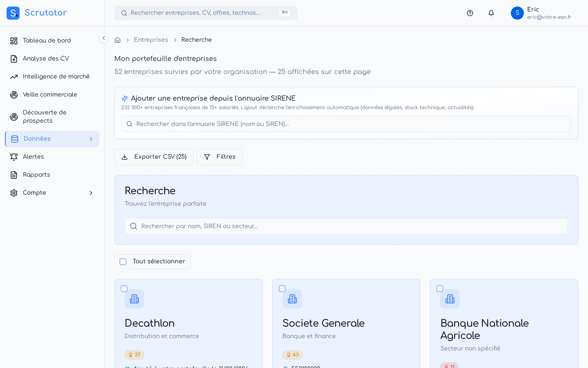Click the magnifier icon in the top search bar
Image resolution: width=588 pixels, height=368 pixels.
[x=124, y=13]
